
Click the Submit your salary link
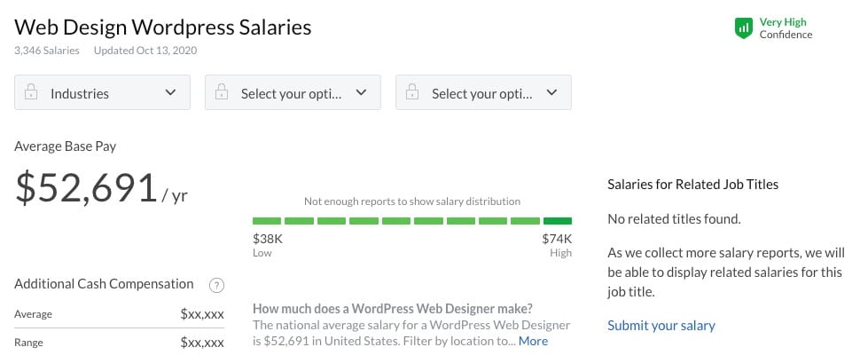pyautogui.click(x=661, y=326)
